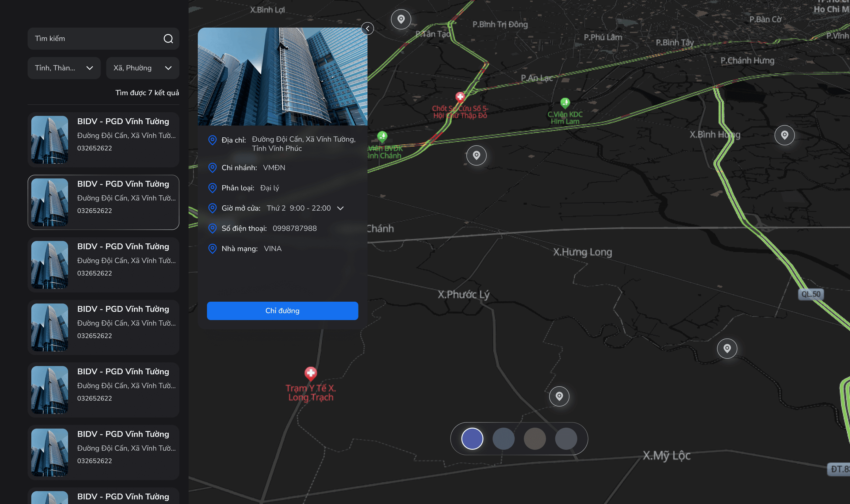Choose the blue-purple map style swatch
850x504 pixels.
tap(472, 438)
